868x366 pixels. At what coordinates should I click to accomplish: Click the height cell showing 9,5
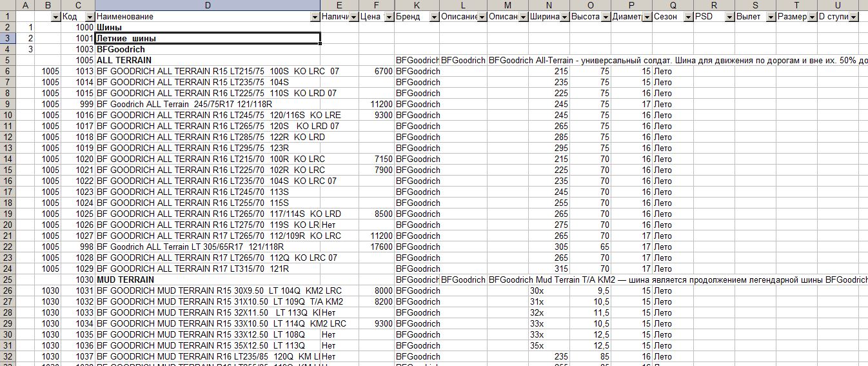point(590,290)
